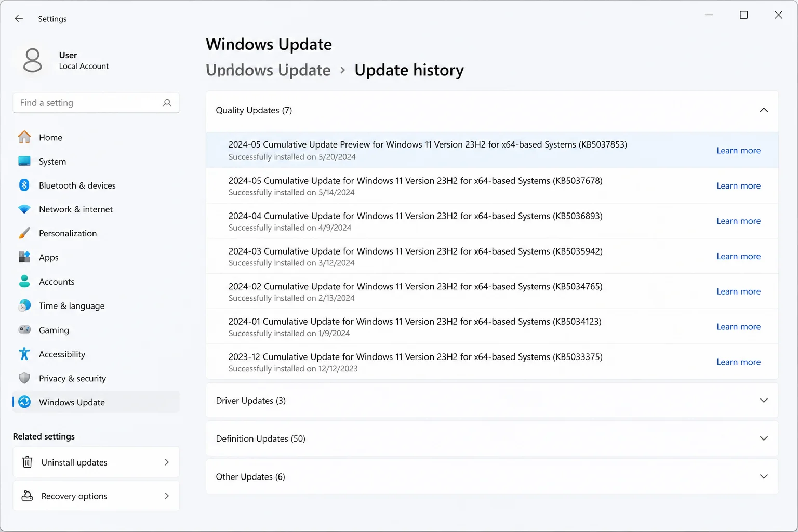Click the Time & language clock icon
Screen dimensions: 798x532
tap(24, 305)
